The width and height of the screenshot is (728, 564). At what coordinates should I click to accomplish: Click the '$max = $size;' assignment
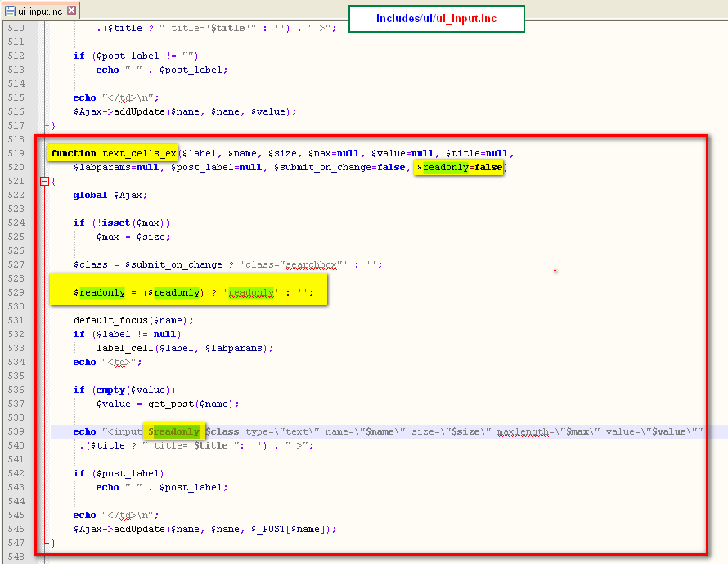click(133, 237)
